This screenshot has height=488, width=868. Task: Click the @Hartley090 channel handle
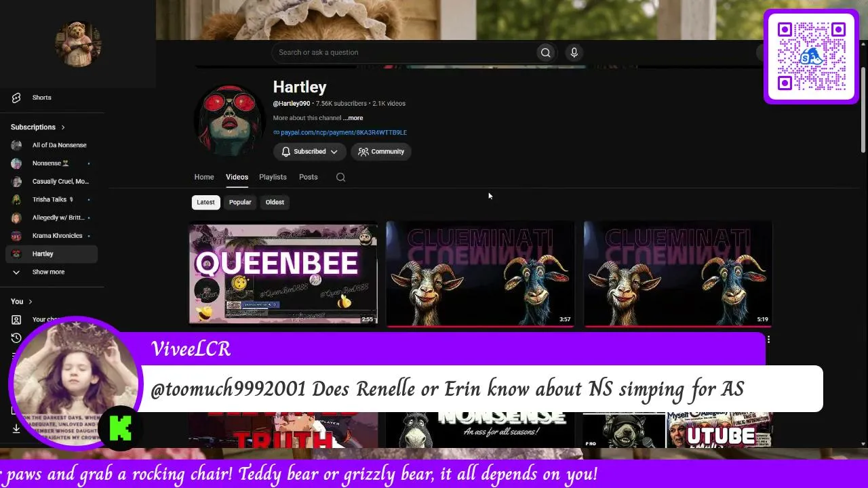292,104
